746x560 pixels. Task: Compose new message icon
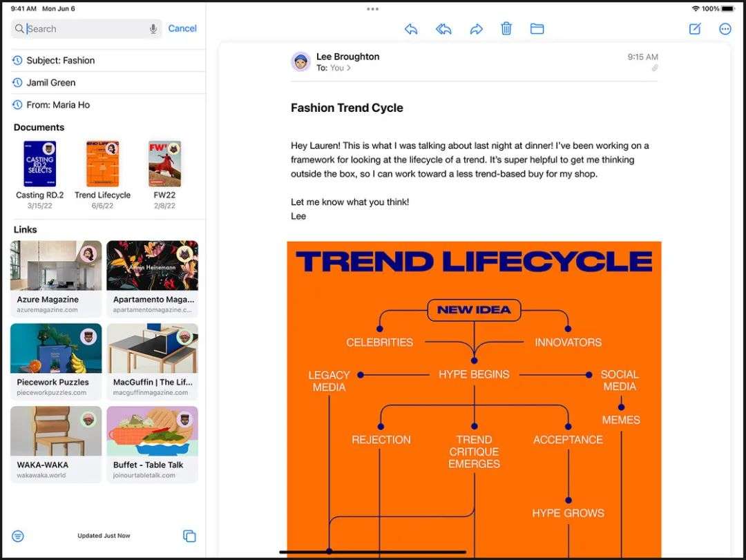tap(695, 29)
